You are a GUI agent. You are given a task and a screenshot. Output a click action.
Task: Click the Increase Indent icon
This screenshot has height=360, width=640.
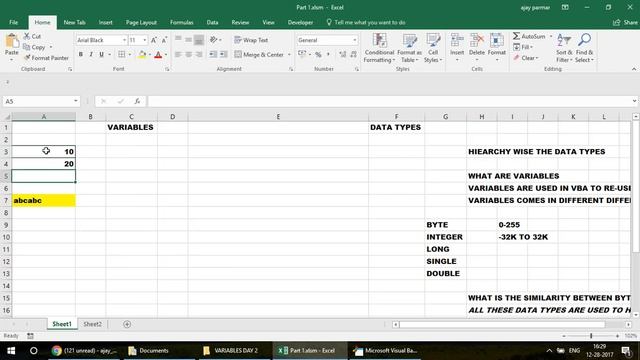click(224, 54)
